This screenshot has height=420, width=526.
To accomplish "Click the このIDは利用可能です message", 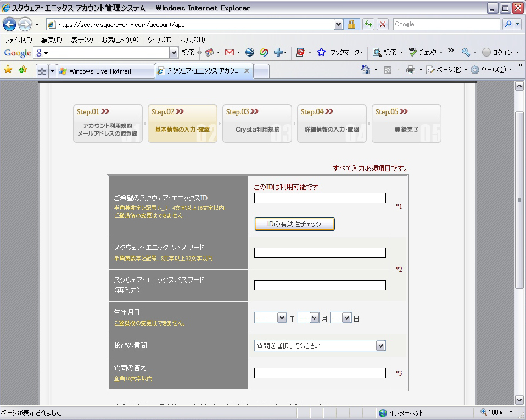I will coord(286,187).
